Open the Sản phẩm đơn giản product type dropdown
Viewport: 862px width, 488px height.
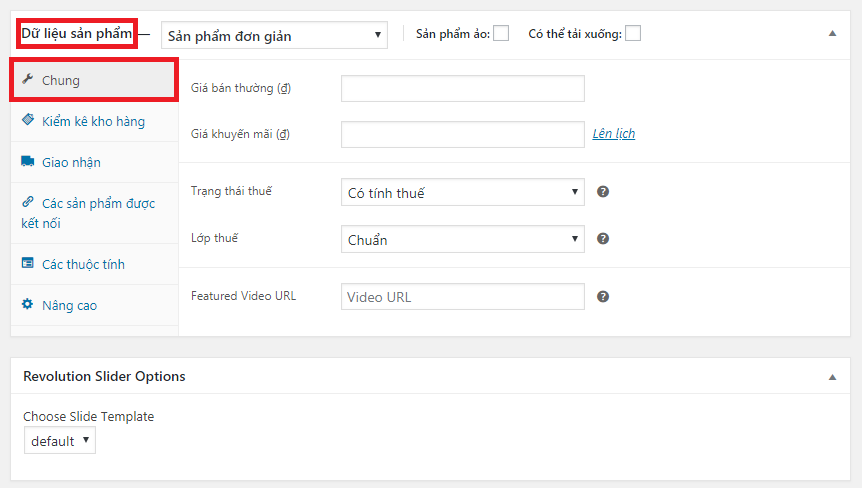[x=273, y=35]
